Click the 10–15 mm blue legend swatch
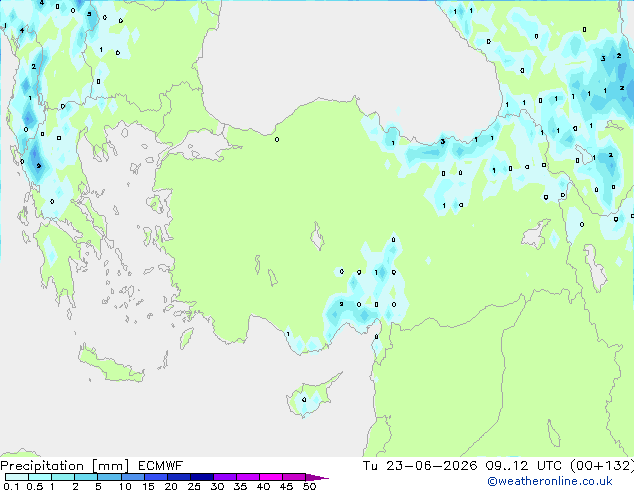The height and width of the screenshot is (490, 634). click(x=132, y=477)
